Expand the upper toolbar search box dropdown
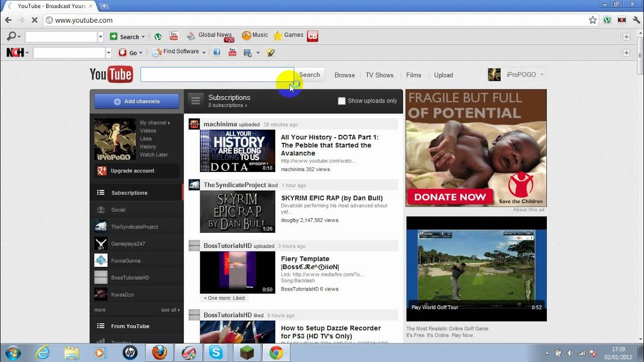 tap(100, 37)
